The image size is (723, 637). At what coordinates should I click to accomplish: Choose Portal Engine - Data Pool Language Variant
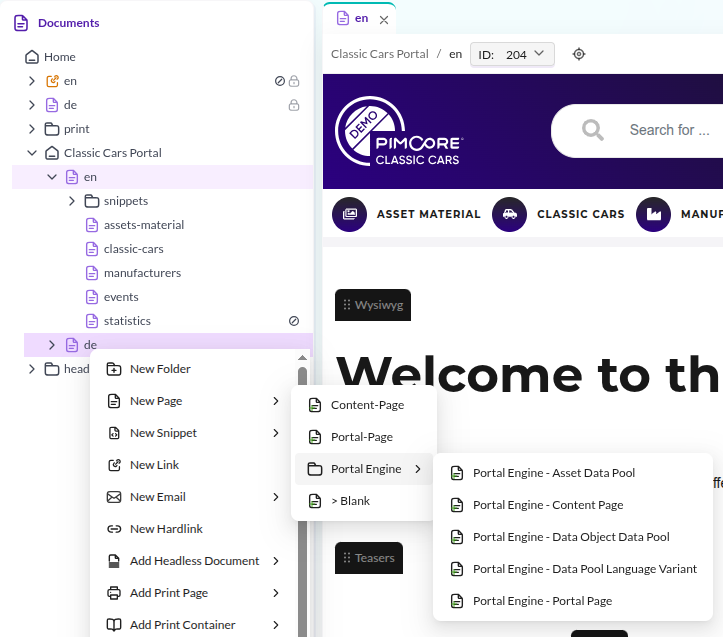[x=573, y=569]
